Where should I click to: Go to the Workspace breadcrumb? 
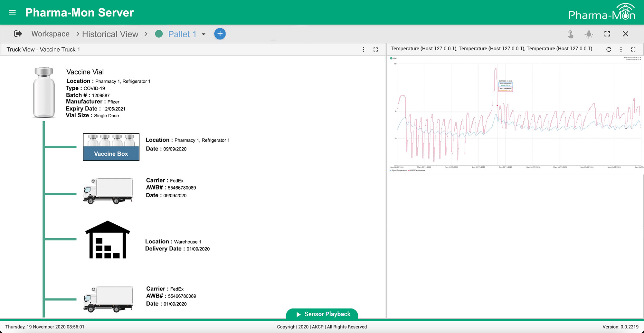pyautogui.click(x=50, y=34)
